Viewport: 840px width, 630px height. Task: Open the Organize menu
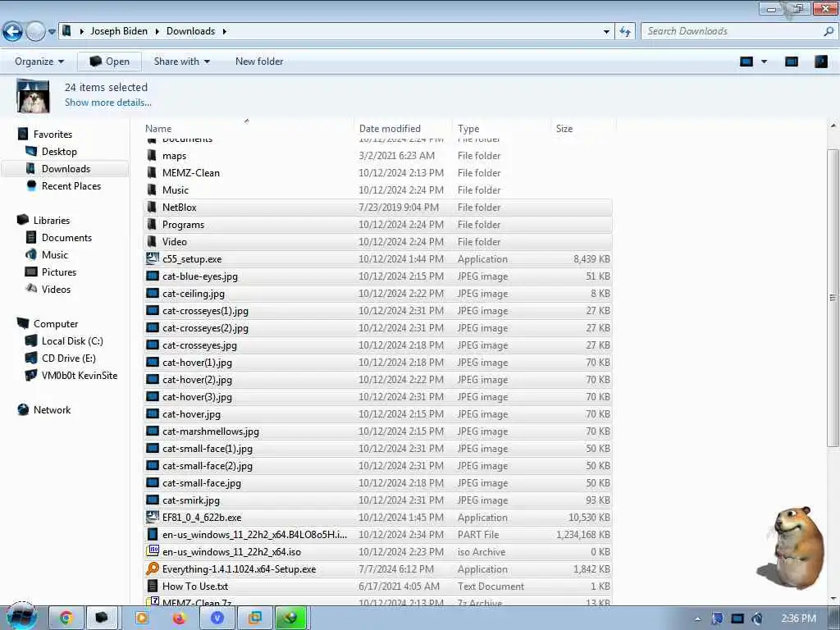click(39, 62)
